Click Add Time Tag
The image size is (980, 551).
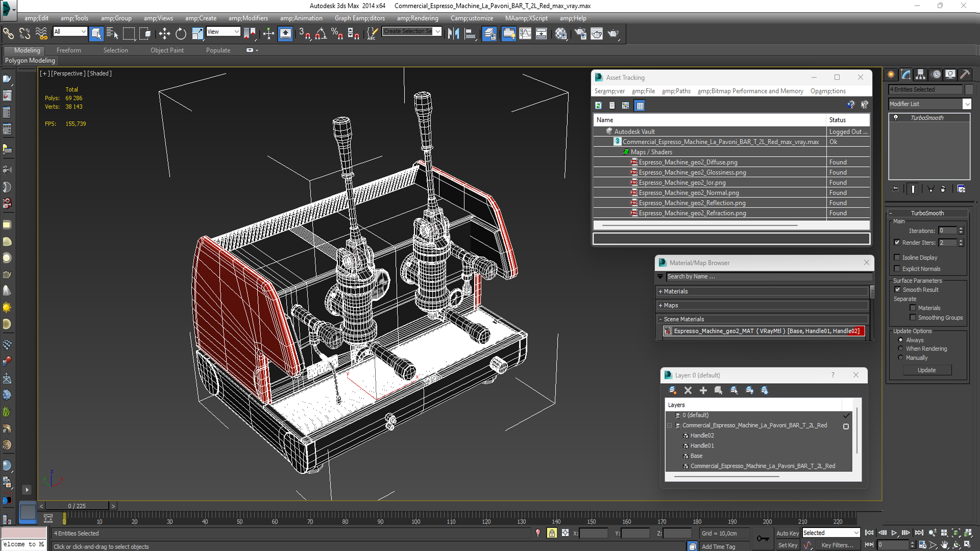pos(718,546)
